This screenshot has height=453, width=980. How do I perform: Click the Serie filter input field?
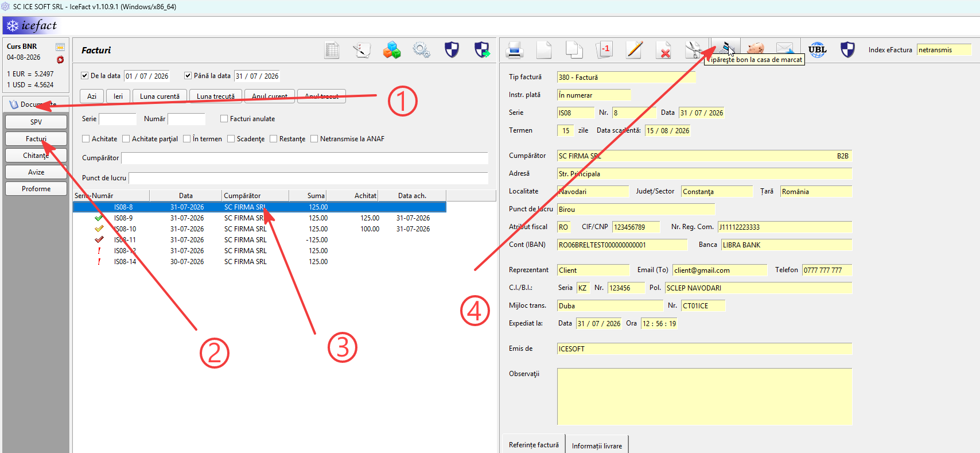coord(118,119)
